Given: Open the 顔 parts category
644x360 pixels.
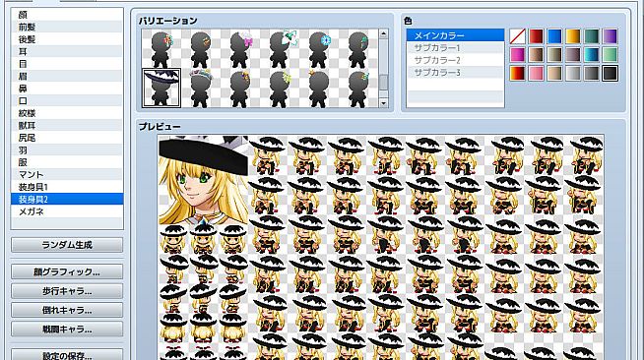Looking at the screenshot, I should tap(67, 15).
